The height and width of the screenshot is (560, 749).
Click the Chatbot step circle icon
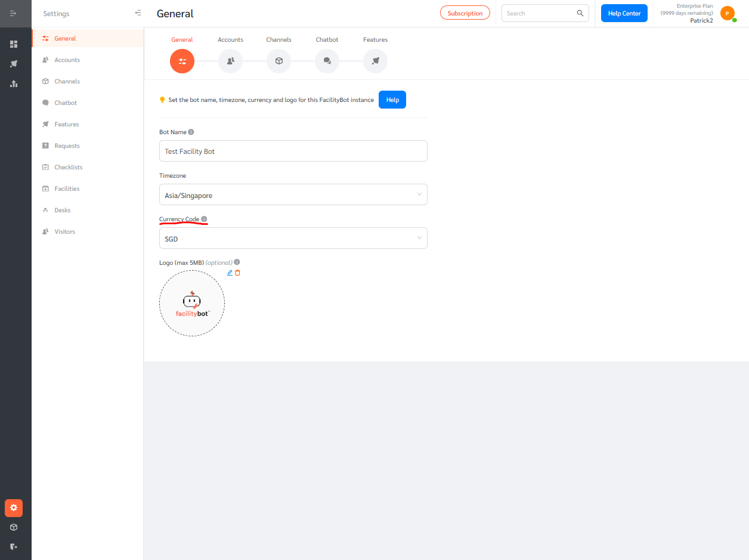327,61
